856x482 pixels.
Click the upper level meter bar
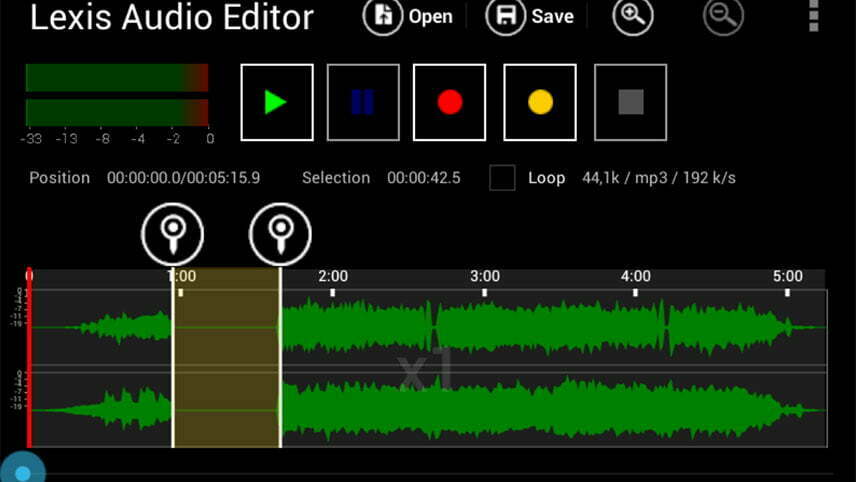117,78
